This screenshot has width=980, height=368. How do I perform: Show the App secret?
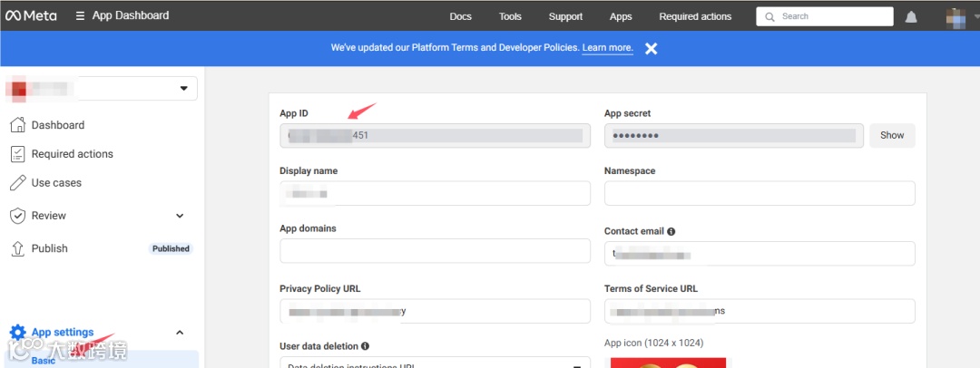[x=892, y=136]
